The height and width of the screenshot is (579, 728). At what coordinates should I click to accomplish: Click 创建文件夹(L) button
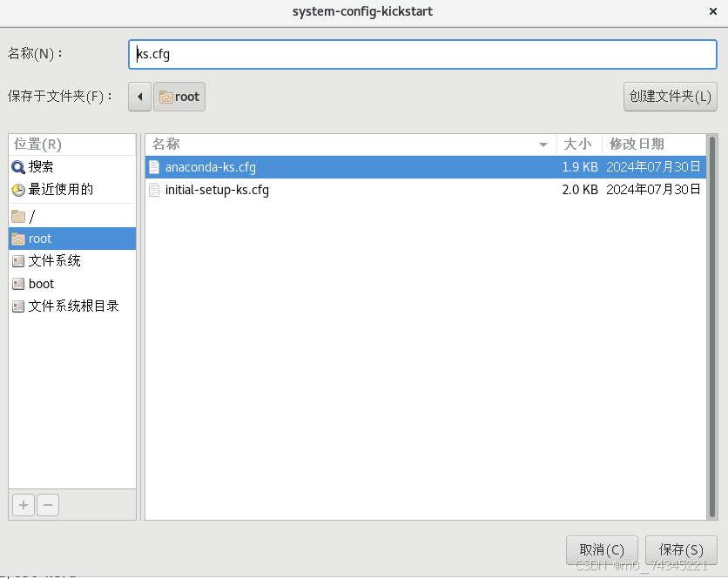[670, 97]
